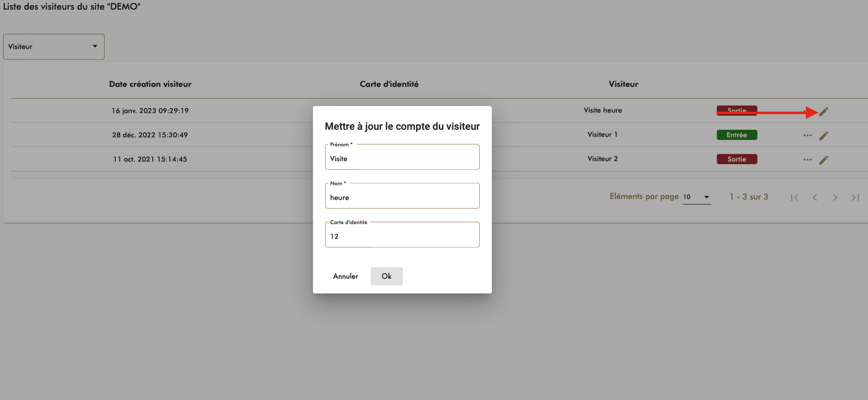The image size is (868, 400).
Task: Click the Date création visiteur column header
Action: [x=150, y=84]
